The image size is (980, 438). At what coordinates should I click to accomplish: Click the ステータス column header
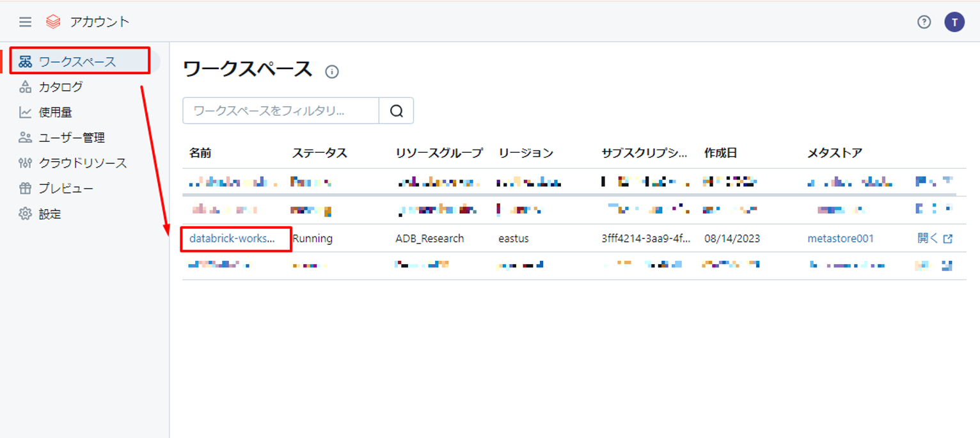tap(319, 153)
